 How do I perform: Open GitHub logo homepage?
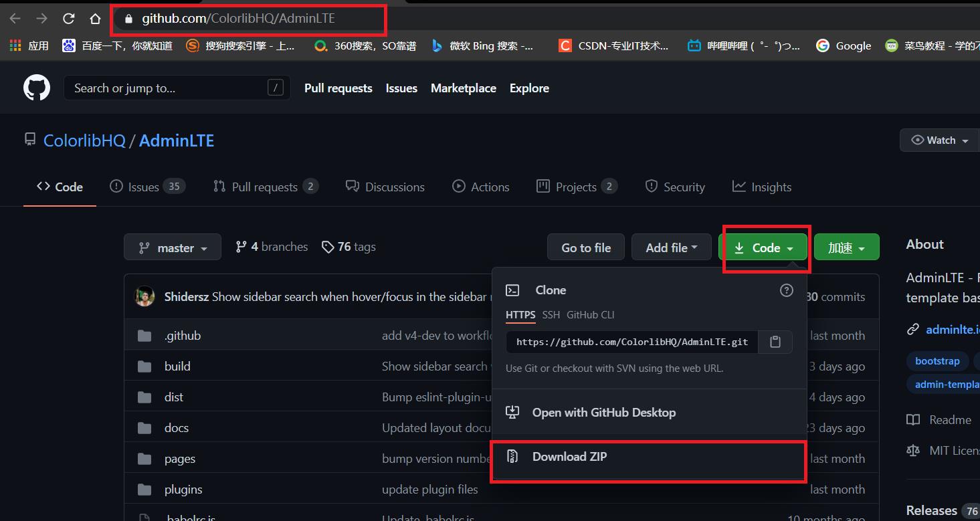click(x=37, y=88)
